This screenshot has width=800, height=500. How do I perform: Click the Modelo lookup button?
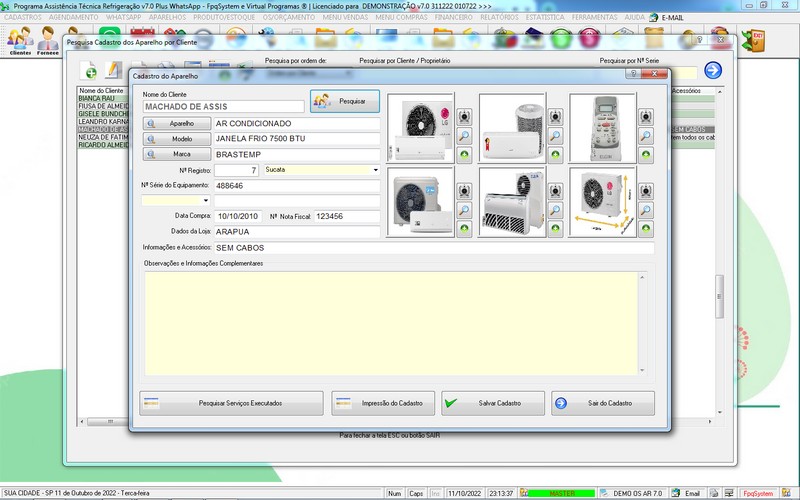176,139
